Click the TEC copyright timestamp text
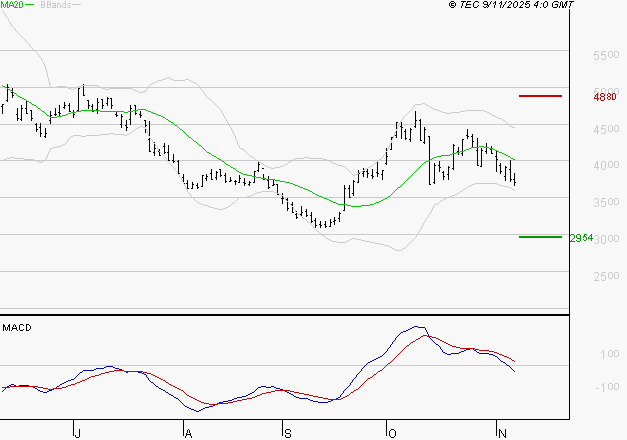The image size is (627, 440). point(511,5)
